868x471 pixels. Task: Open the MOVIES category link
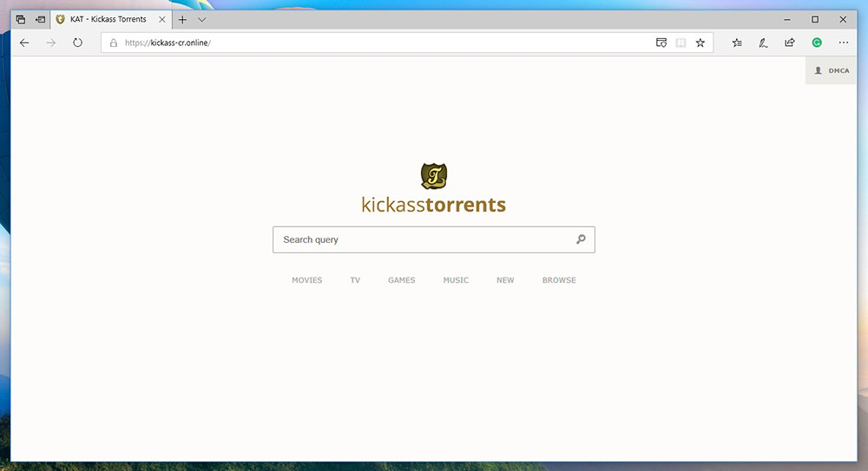(x=306, y=280)
